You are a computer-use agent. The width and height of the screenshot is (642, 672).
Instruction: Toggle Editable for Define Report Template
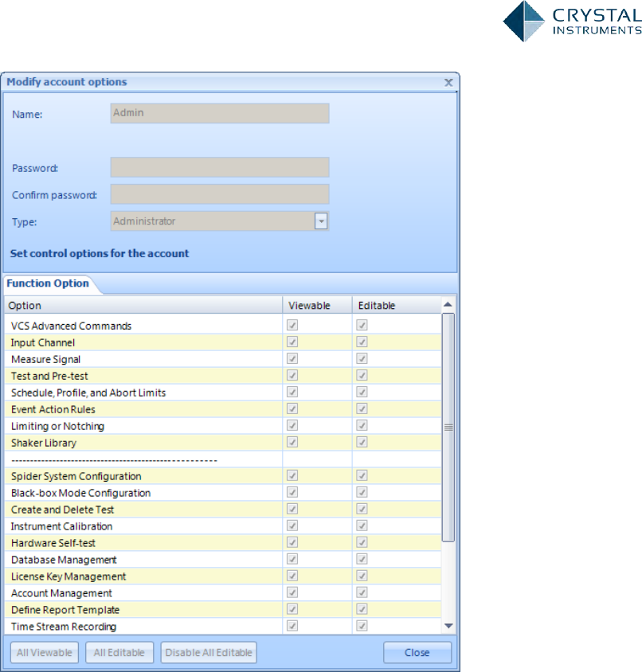tap(362, 609)
